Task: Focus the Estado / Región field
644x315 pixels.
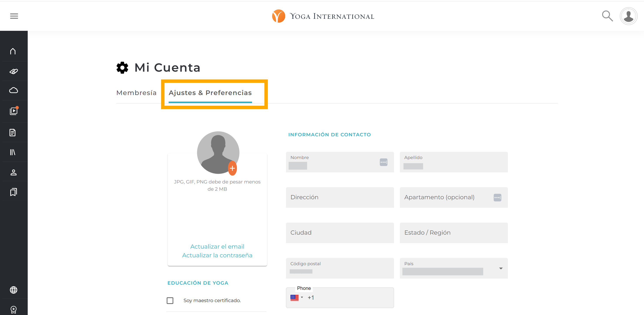Action: click(454, 233)
